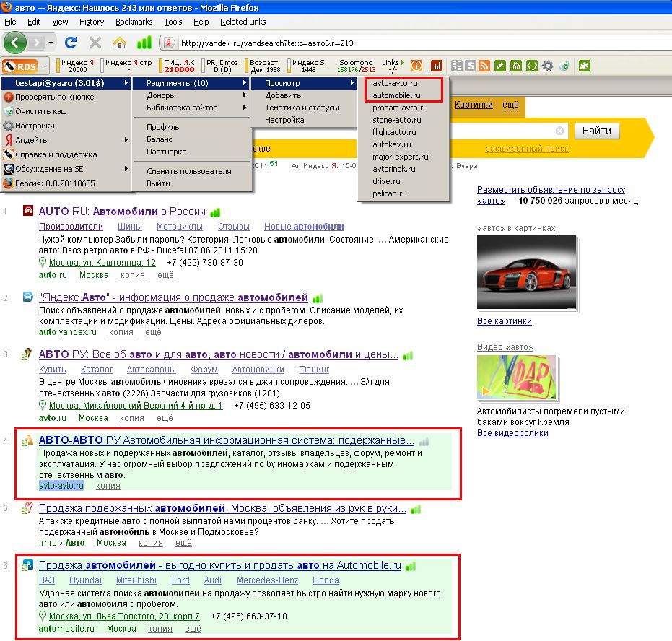Click the grey Forward navigation arrow
Screen dimensions: 672x641
tap(38, 43)
